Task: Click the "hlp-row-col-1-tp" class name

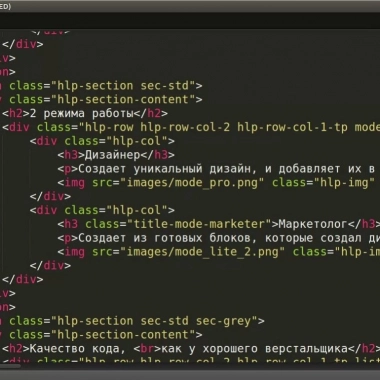Action: click(x=292, y=127)
